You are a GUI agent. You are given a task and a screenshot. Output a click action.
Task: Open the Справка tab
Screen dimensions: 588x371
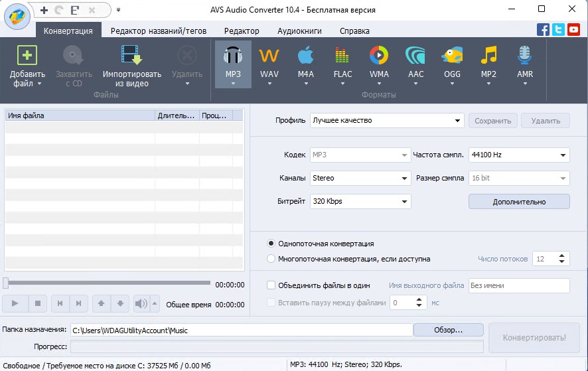point(354,31)
